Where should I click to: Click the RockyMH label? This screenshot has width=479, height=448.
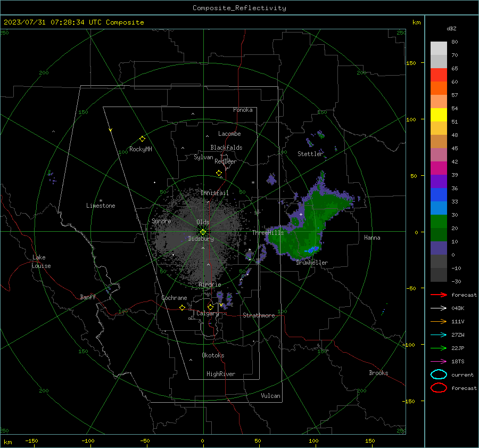pyautogui.click(x=141, y=149)
